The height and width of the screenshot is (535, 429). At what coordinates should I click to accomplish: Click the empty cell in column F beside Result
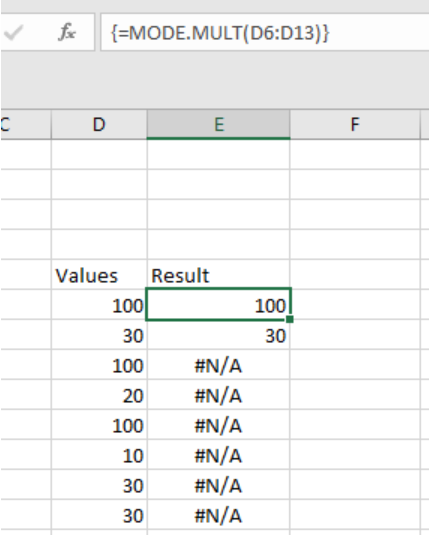pyautogui.click(x=355, y=275)
